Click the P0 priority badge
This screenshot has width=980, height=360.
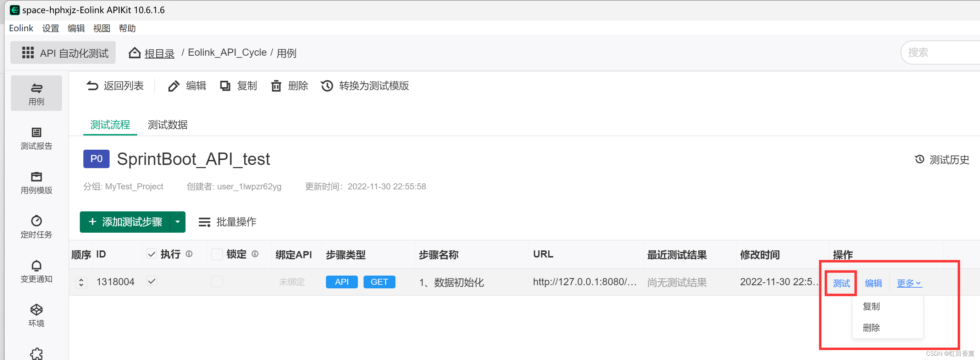pos(96,159)
